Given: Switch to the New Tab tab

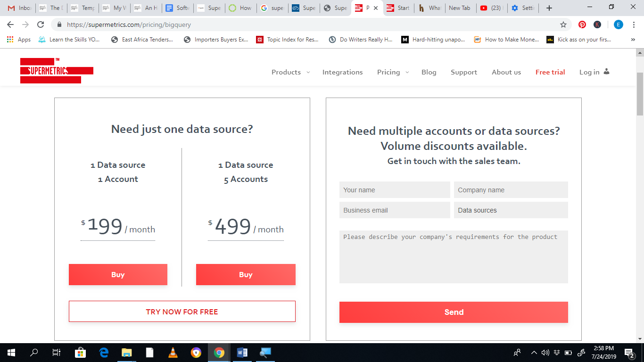Looking at the screenshot, I should point(459,8).
